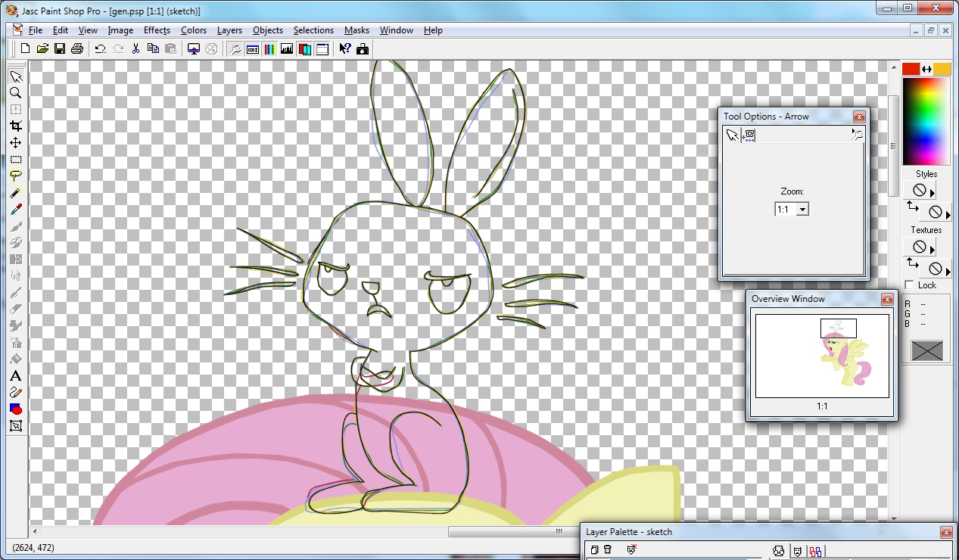The width and height of the screenshot is (959, 560).
Task: Expand the foreground Styles arrow
Action: (x=933, y=191)
